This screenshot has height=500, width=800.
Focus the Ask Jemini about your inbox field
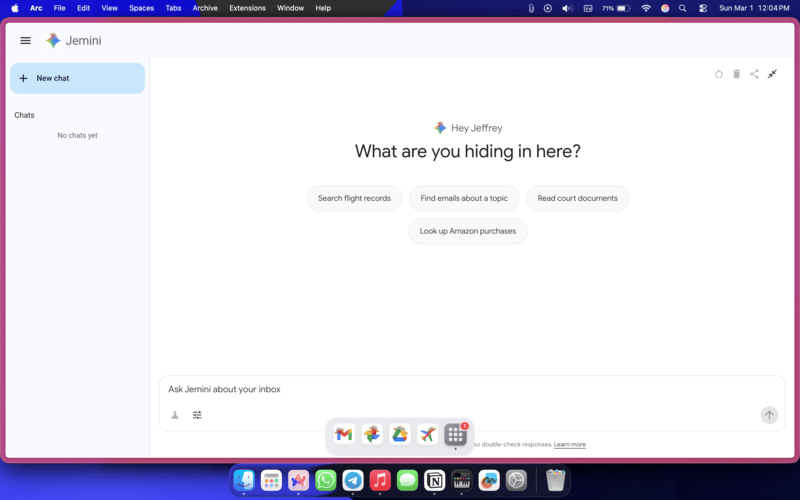pyautogui.click(x=472, y=389)
